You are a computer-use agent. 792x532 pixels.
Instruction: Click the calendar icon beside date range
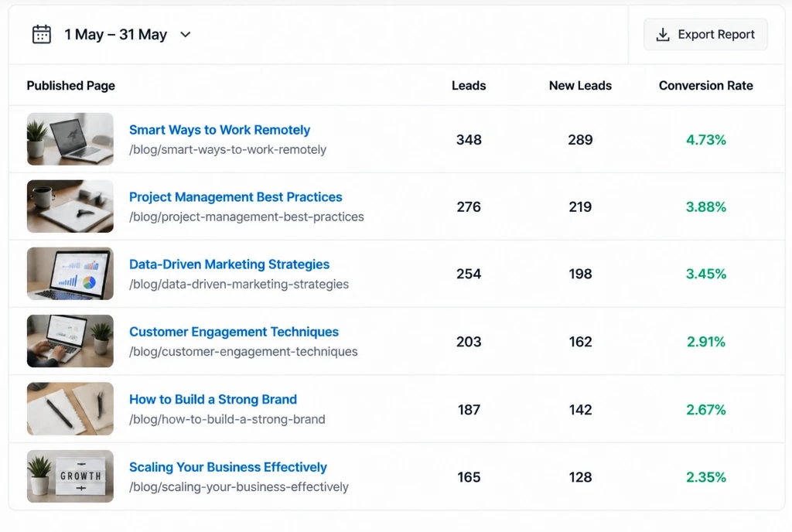point(42,34)
